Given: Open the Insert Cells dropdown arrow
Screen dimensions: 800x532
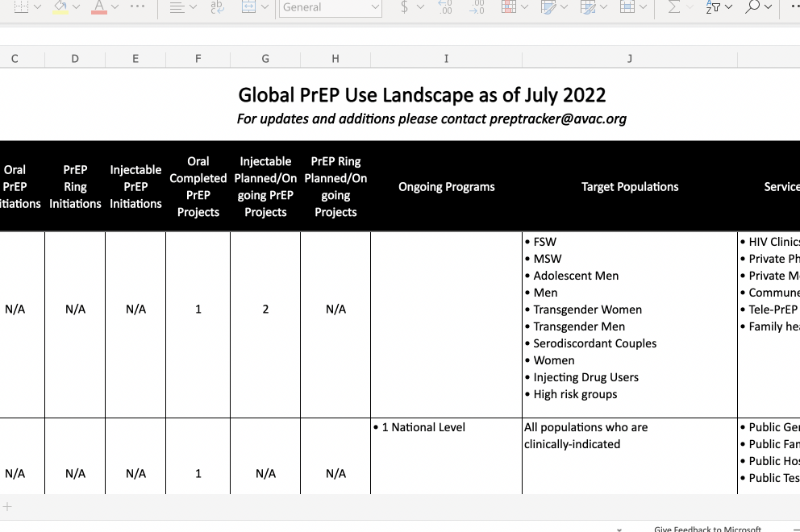Looking at the screenshot, I should click(643, 6).
